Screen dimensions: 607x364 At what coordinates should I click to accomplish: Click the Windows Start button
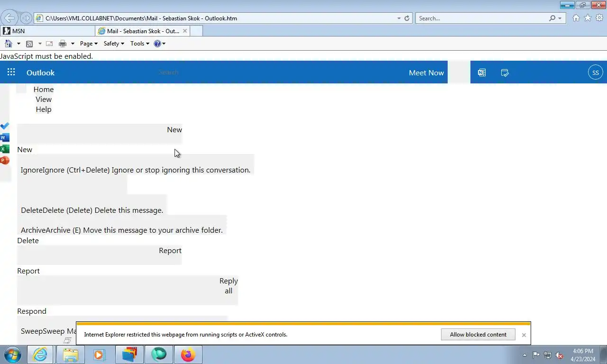[x=12, y=355]
